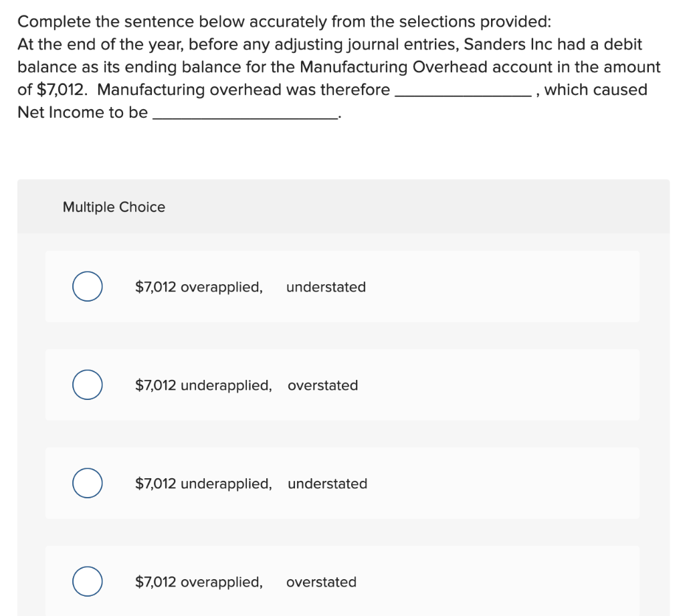
Task: Click the word 'overstated' in last option
Action: point(322,582)
